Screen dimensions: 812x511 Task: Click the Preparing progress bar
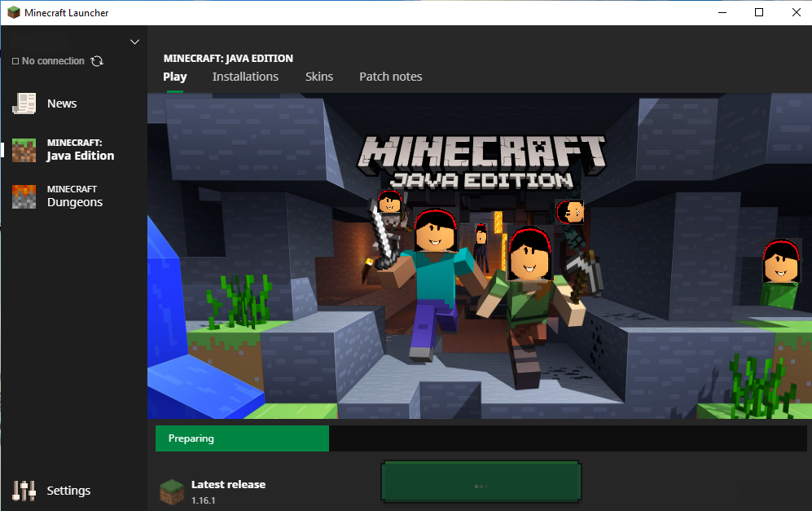click(481, 438)
